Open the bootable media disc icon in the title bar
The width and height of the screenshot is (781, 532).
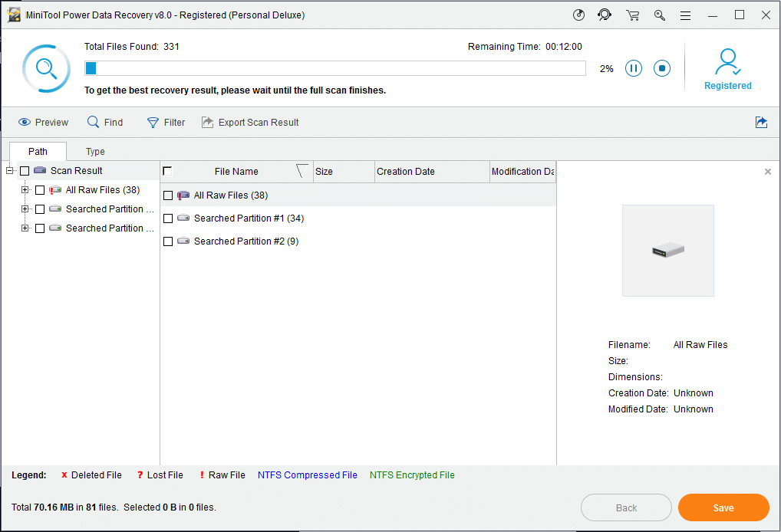(578, 15)
